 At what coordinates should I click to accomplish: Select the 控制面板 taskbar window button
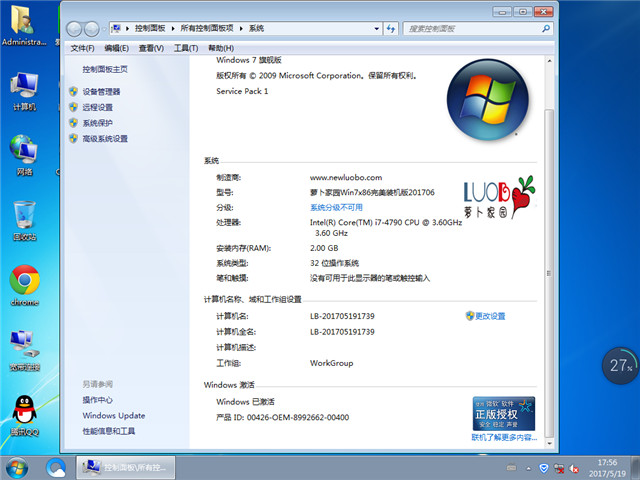pos(126,467)
